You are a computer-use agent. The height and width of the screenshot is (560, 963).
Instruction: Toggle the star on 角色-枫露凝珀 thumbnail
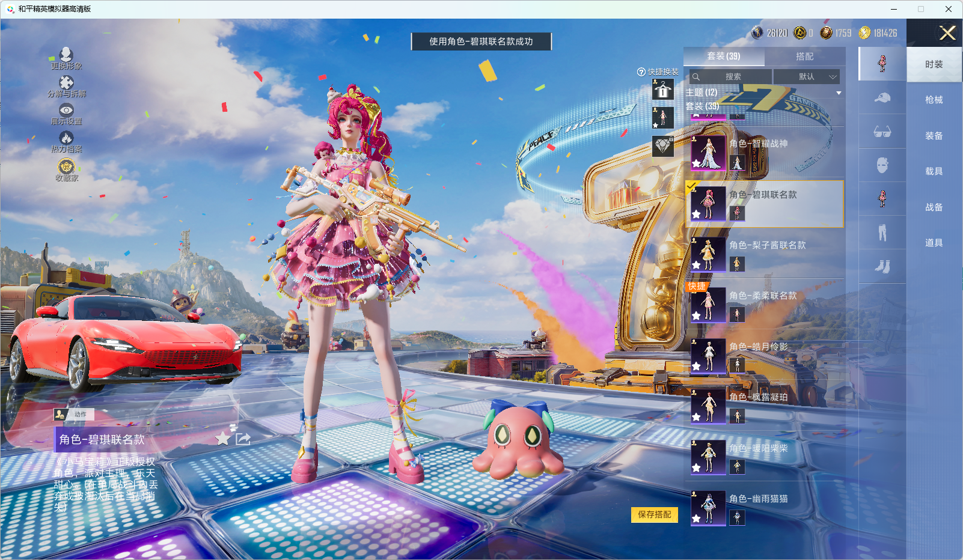(x=696, y=417)
